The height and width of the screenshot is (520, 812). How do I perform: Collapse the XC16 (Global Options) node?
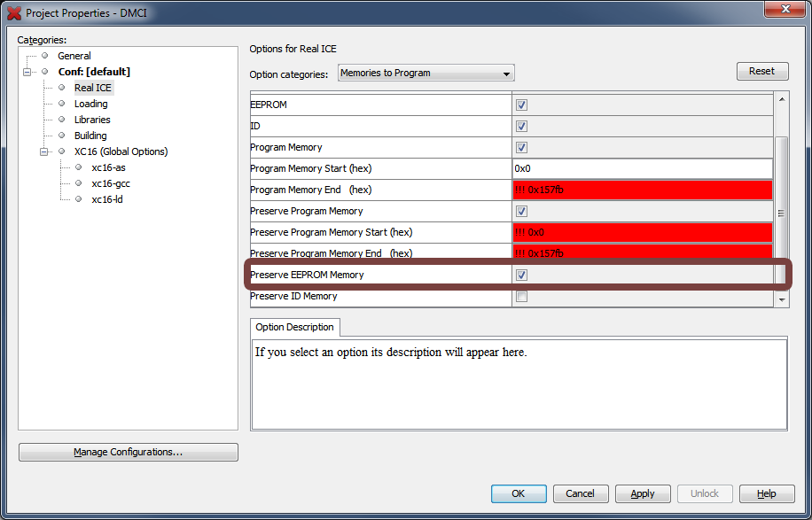(44, 151)
